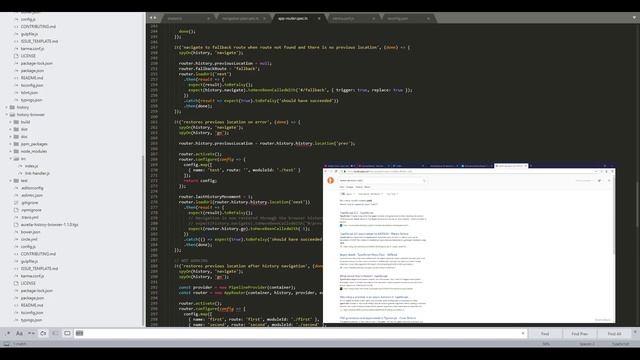Click the .npmignore file icon
This screenshot has width=640, height=360.
point(16,210)
